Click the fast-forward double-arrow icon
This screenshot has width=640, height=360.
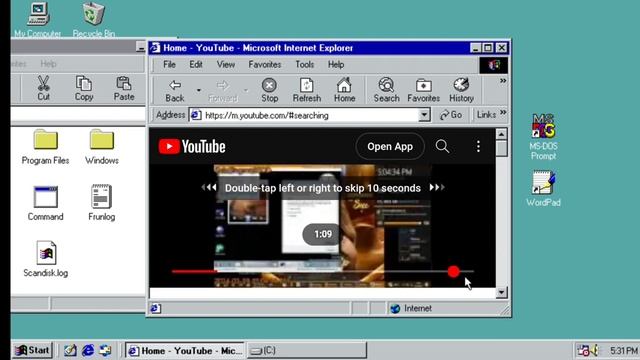437,187
